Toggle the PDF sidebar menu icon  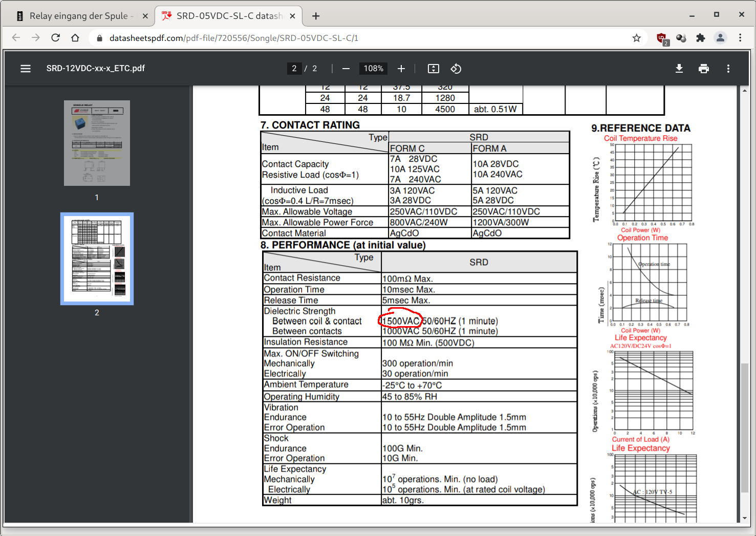coord(26,69)
